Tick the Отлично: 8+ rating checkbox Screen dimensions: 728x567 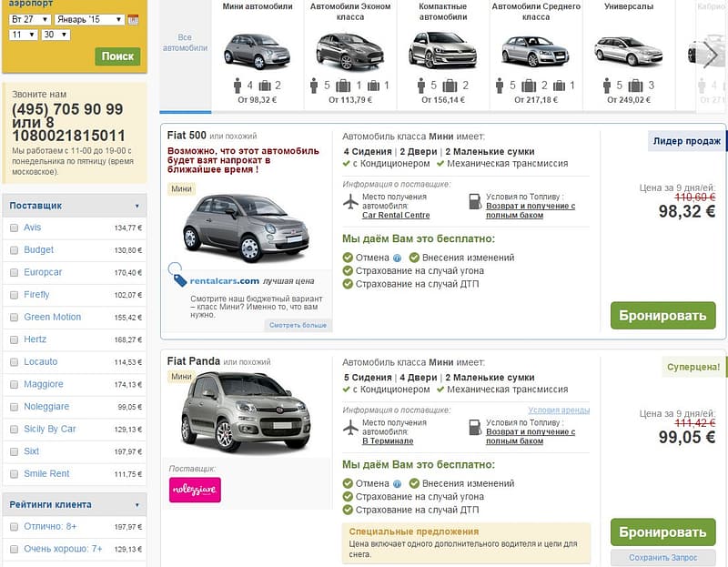pyautogui.click(x=14, y=527)
